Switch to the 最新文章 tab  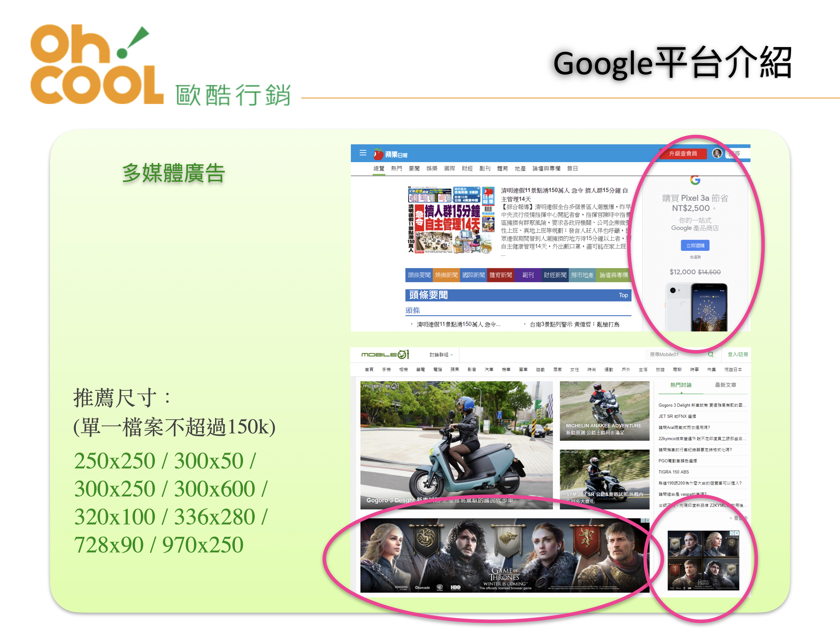[725, 385]
